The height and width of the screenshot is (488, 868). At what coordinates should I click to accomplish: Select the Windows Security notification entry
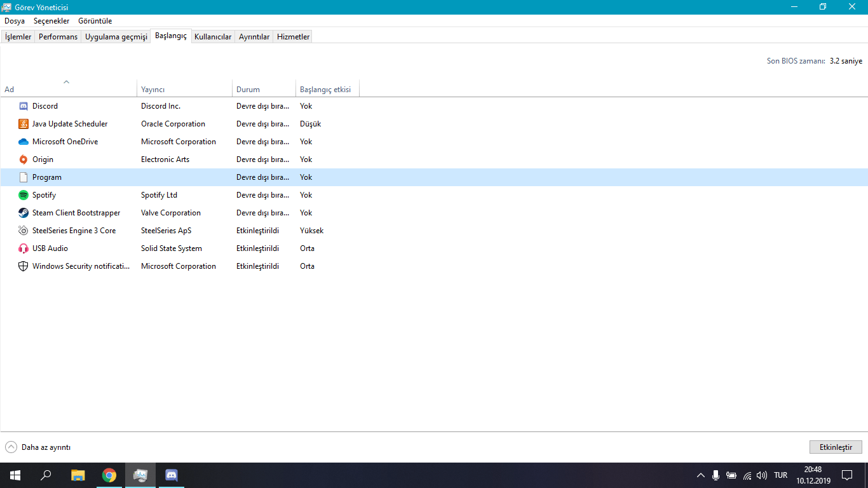pos(434,266)
